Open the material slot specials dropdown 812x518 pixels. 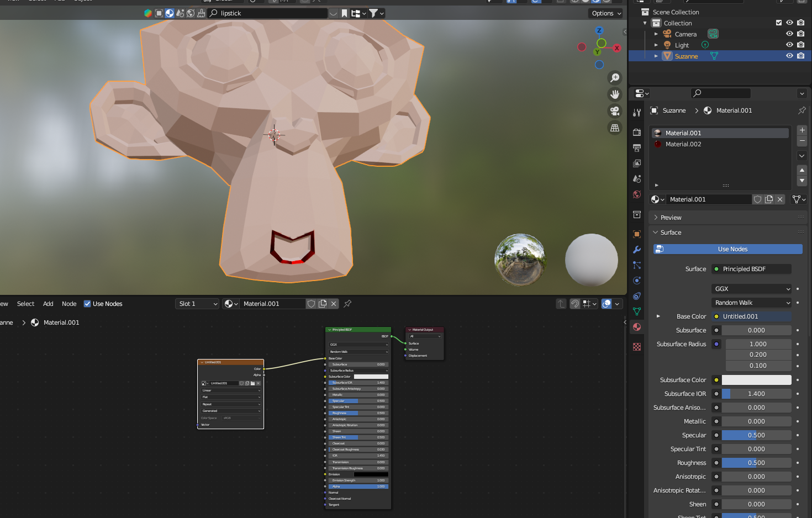coord(802,156)
